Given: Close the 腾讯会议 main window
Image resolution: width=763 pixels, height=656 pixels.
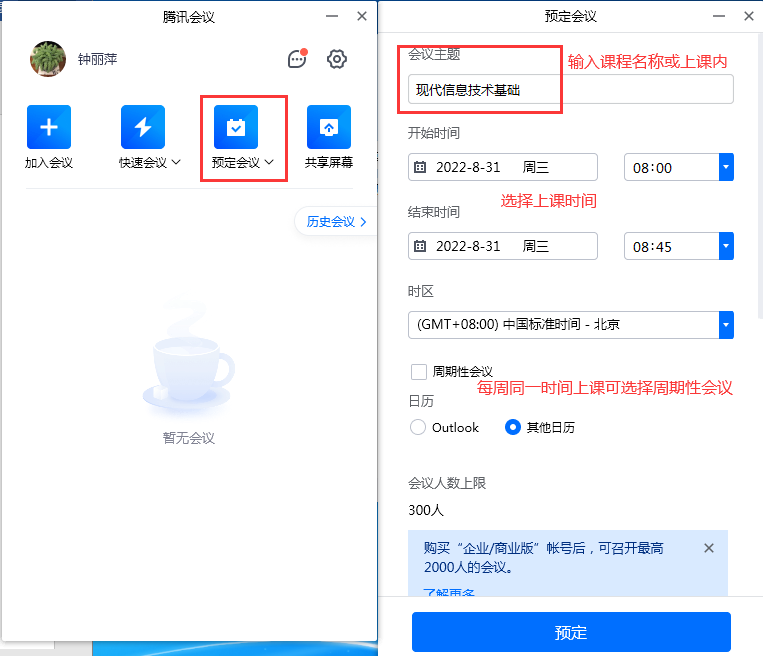Looking at the screenshot, I should (x=362, y=16).
